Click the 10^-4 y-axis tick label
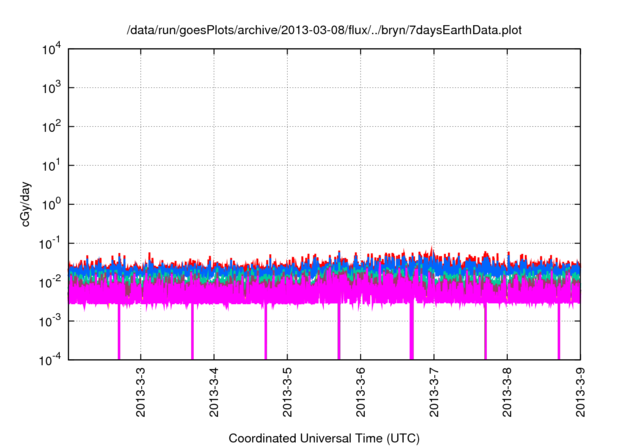Image resolution: width=640 pixels, height=448 pixels. tap(50, 360)
